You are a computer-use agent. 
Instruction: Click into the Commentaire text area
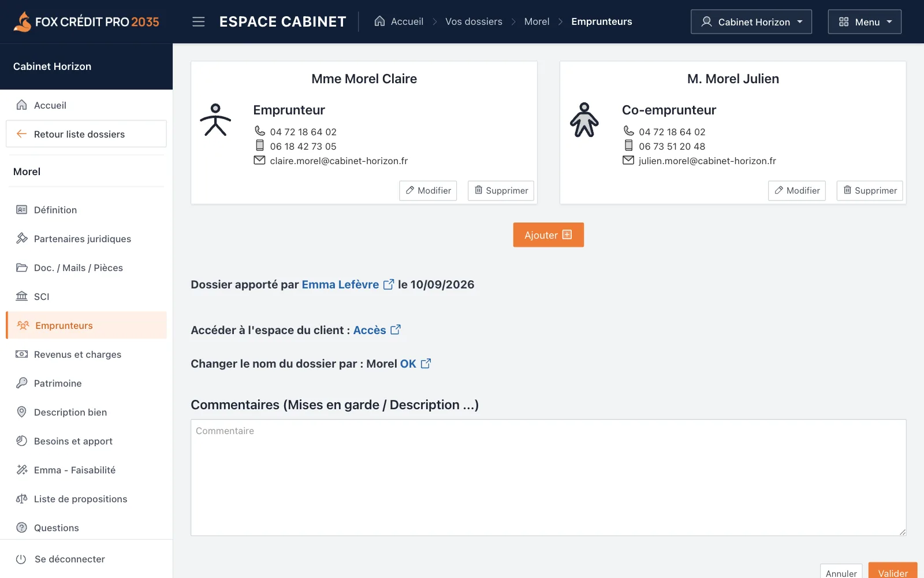click(549, 477)
